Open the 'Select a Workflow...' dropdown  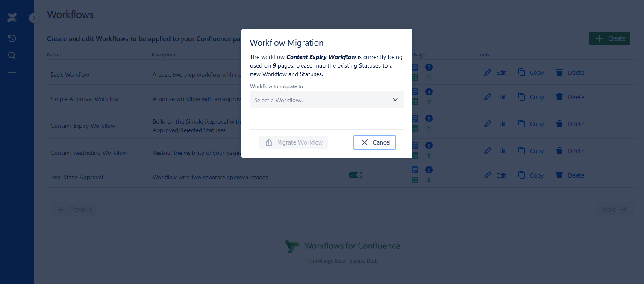click(326, 100)
